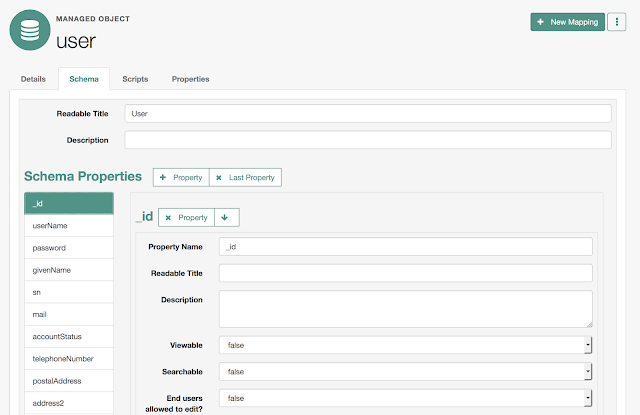Click New Mapping button
Viewport: 640px width, 415px height.
[567, 22]
